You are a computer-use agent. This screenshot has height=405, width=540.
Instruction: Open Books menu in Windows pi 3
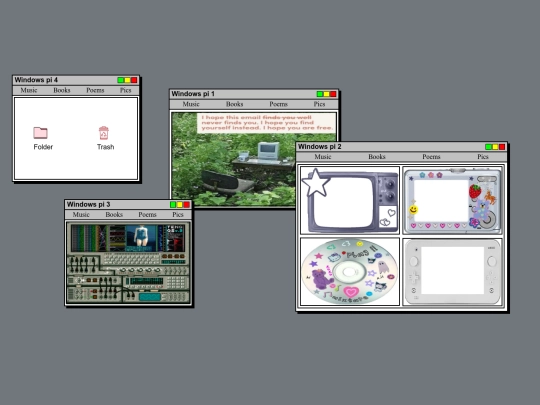[114, 215]
